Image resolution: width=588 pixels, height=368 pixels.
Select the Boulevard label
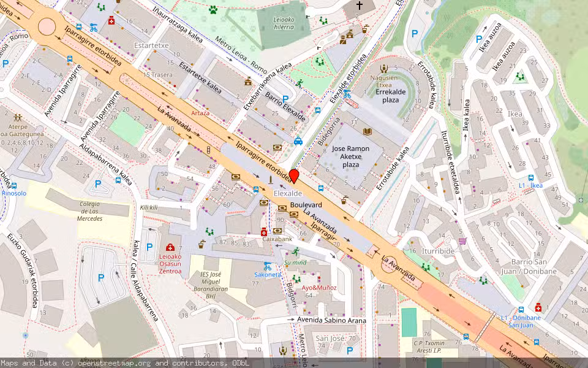tap(306, 205)
